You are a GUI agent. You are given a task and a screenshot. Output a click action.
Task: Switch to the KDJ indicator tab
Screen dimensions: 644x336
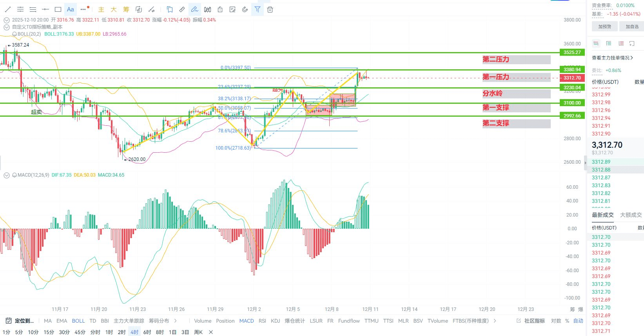[276, 321]
